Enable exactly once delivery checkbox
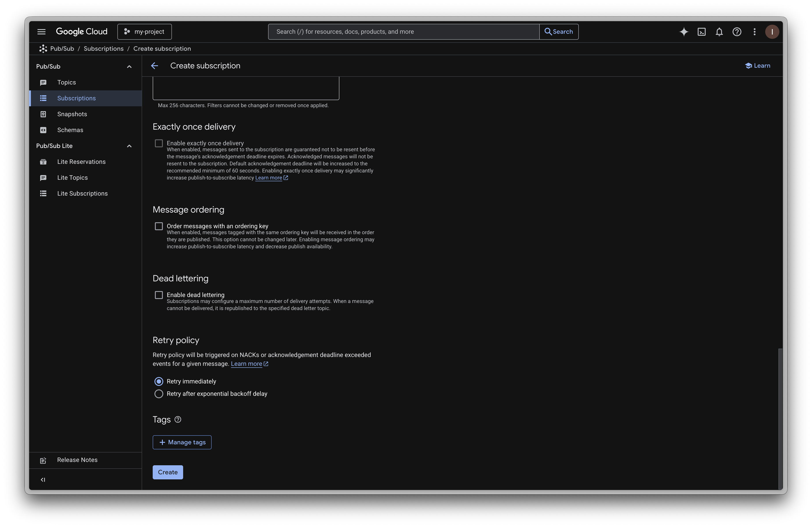This screenshot has width=812, height=527. (x=159, y=143)
